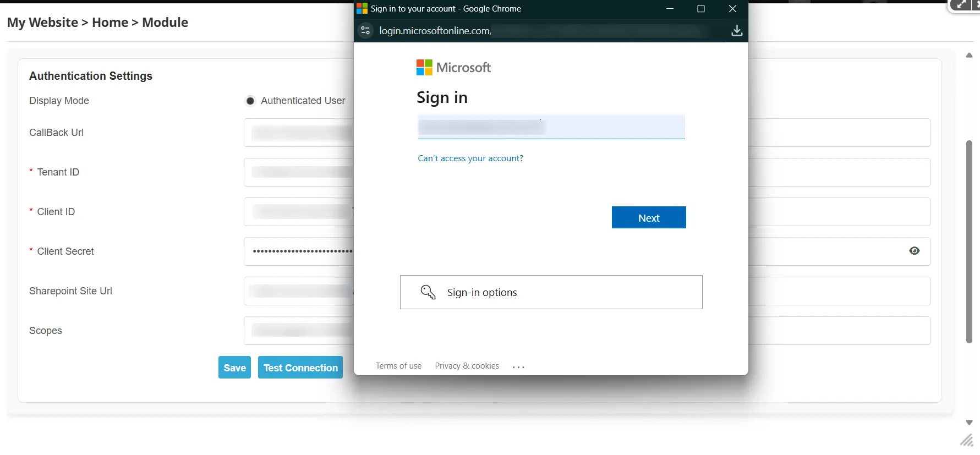Click the scroll up arrow of the settings panel
Viewport: 980px width, 455px height.
click(x=969, y=55)
